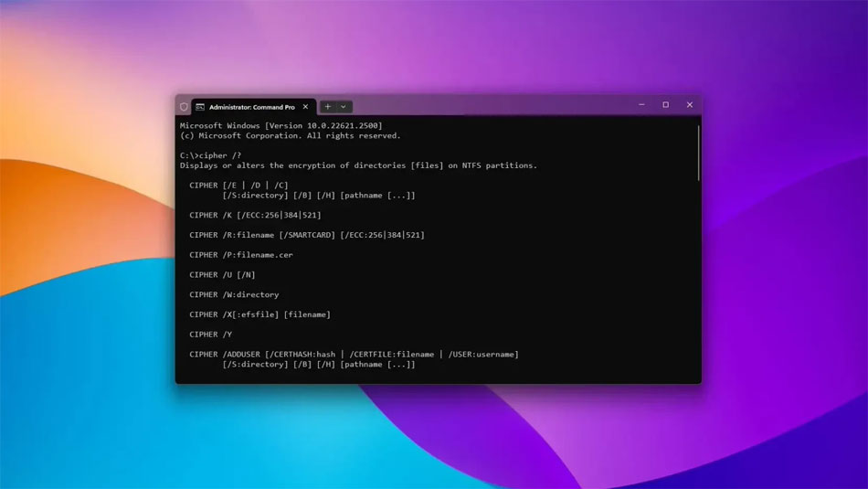
Task: Click the 'CIPHER /U [/N]' line
Action: tap(222, 274)
